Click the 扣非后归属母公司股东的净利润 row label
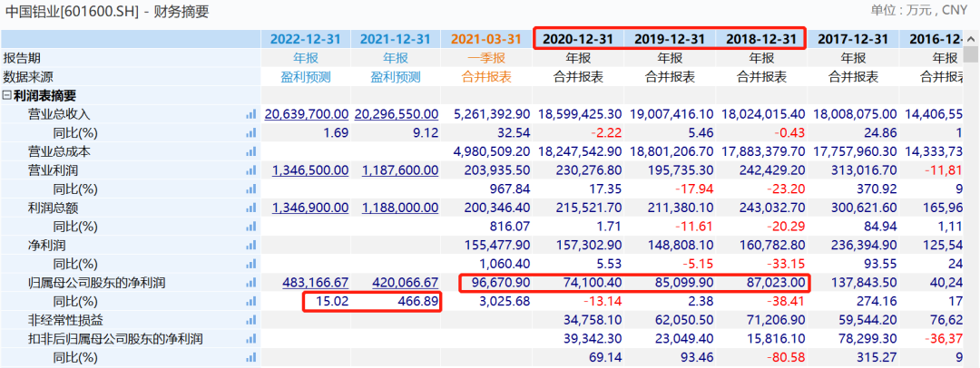 tap(115, 339)
